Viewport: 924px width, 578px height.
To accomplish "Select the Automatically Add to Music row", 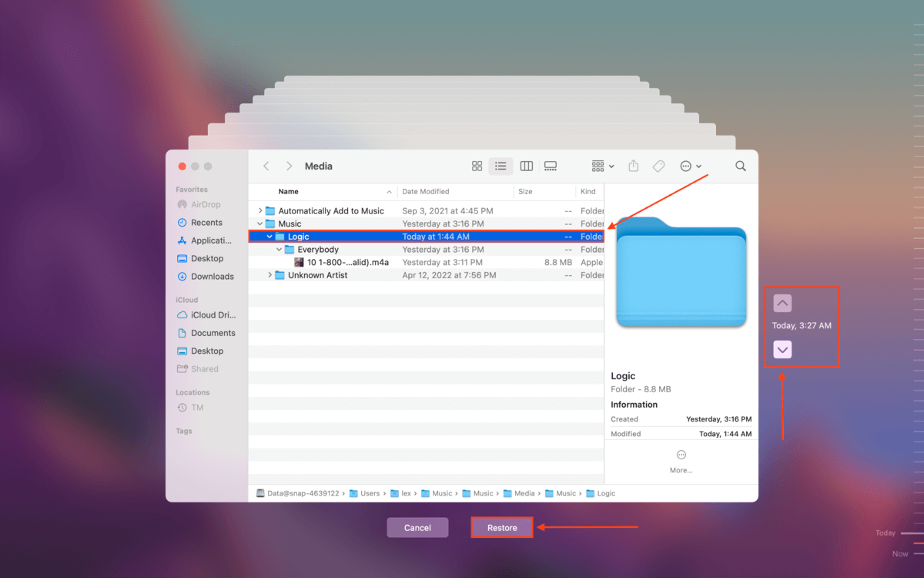I will pos(427,211).
